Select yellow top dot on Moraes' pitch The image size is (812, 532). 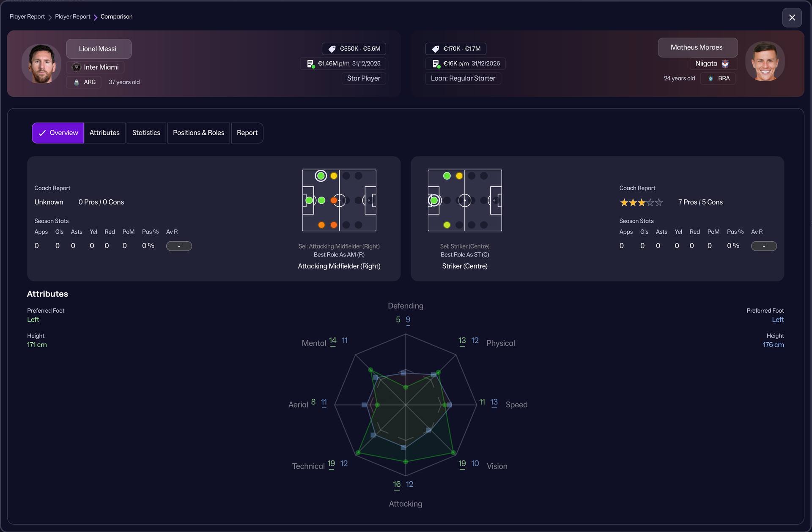[459, 176]
